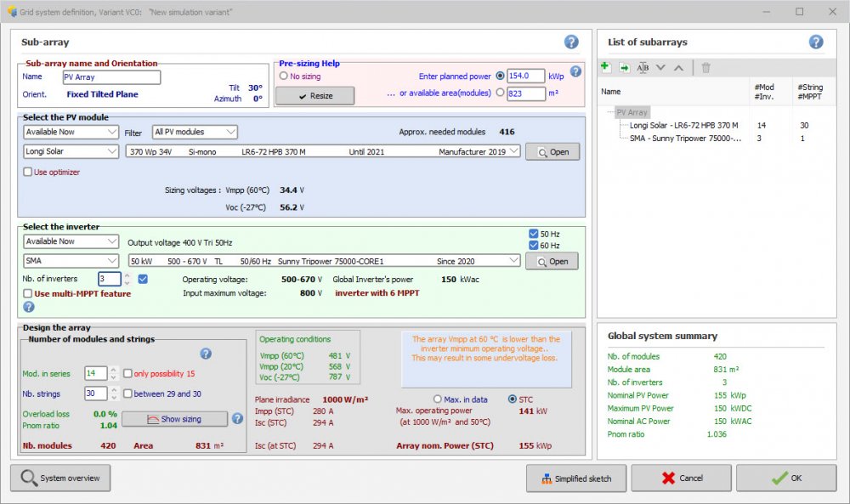The image size is (850, 504).
Task: Enable the Use optimizer checkbox
Action: [x=28, y=172]
